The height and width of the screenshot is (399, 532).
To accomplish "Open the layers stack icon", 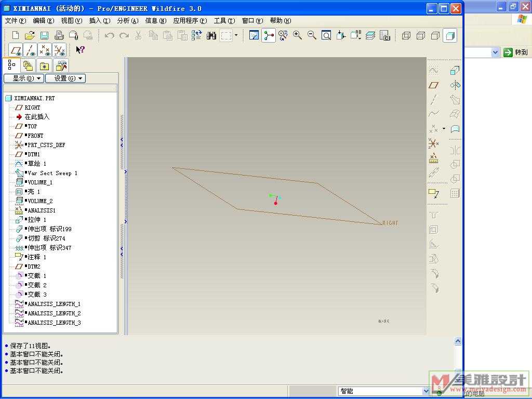I will (370, 35).
